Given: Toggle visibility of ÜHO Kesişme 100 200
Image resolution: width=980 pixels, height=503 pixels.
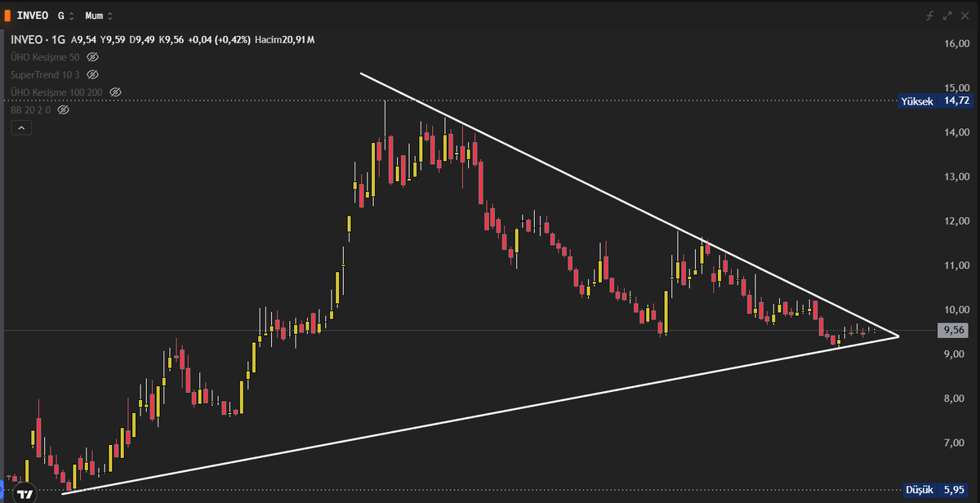Looking at the screenshot, I should (x=115, y=92).
